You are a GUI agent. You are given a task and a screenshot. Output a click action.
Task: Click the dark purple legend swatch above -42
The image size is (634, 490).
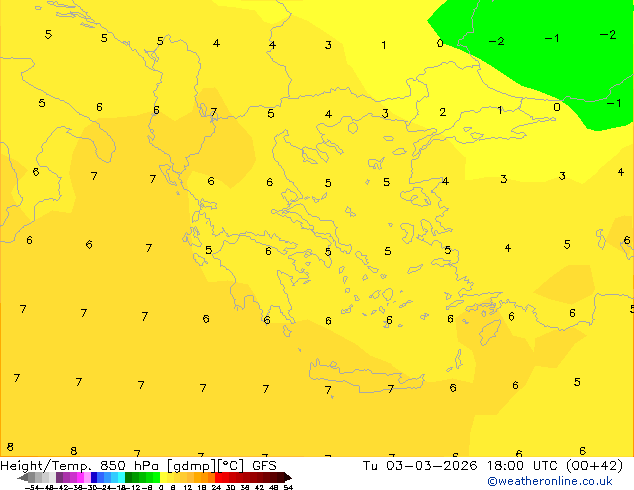click(x=59, y=477)
